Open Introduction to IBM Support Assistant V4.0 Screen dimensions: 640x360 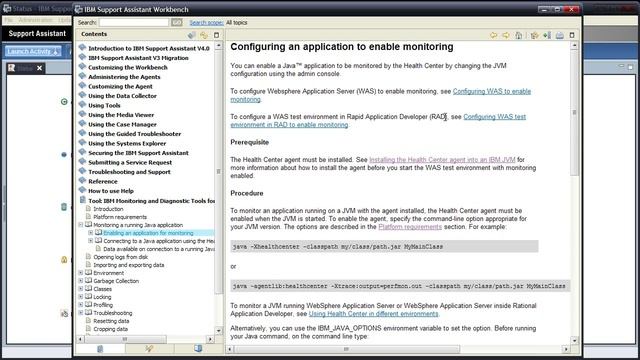coord(149,48)
